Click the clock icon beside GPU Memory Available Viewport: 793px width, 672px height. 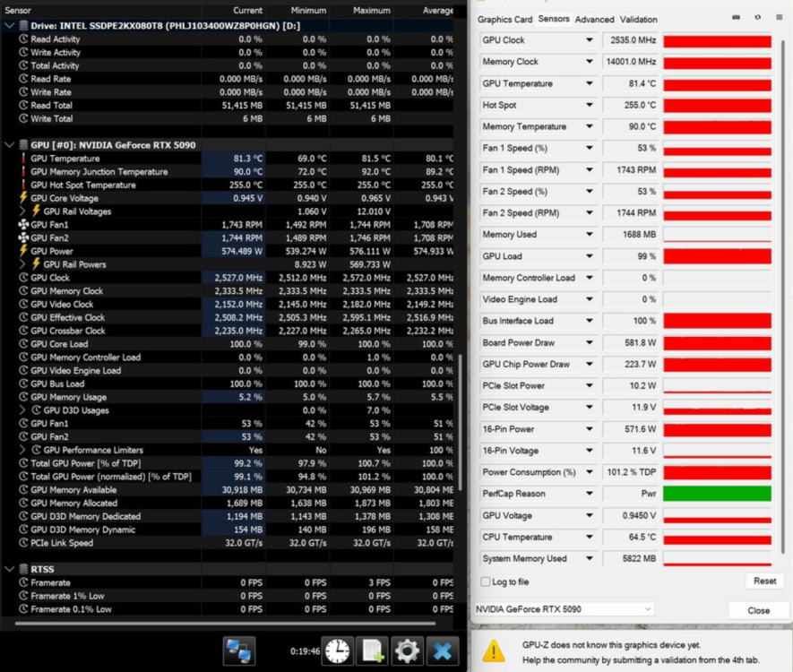tap(23, 489)
